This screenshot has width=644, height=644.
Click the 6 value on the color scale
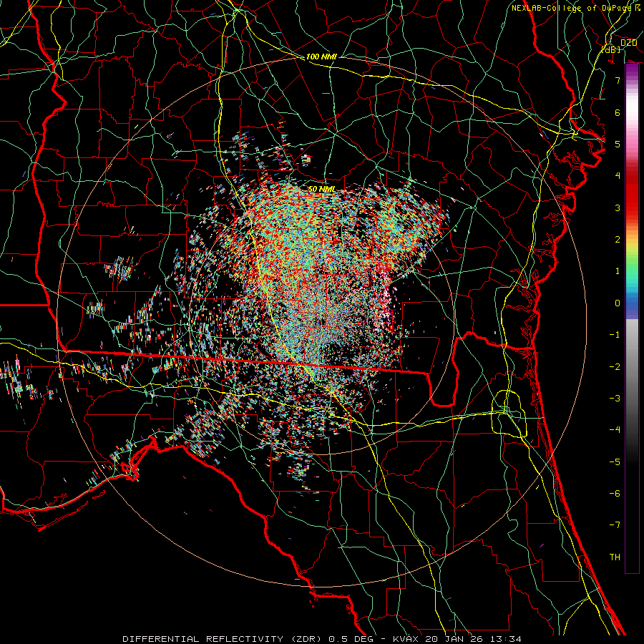tap(618, 112)
